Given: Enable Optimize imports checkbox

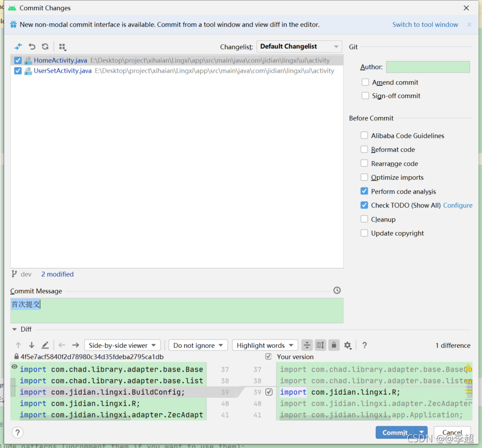Looking at the screenshot, I should pos(364,177).
